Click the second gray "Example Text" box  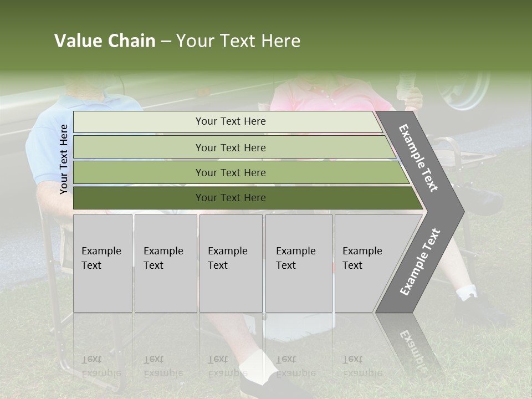165,263
